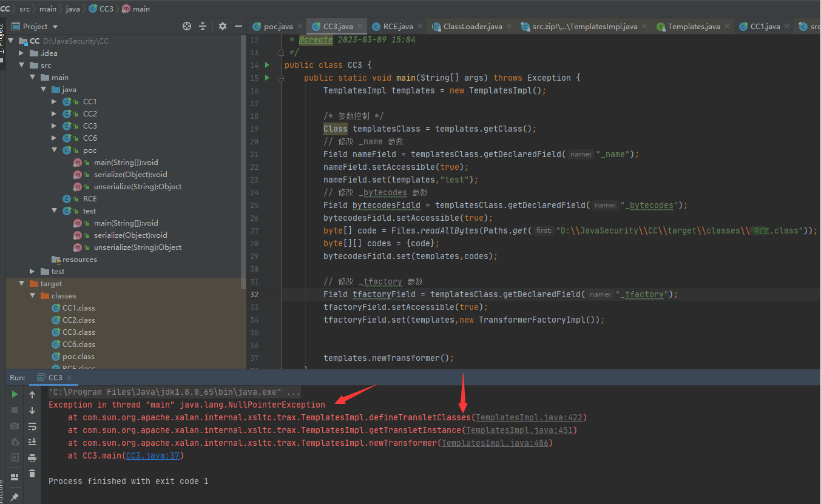Image resolution: width=821 pixels, height=504 pixels.
Task: Open TemplatesImpl.java:451 stack trace link
Action: [519, 430]
